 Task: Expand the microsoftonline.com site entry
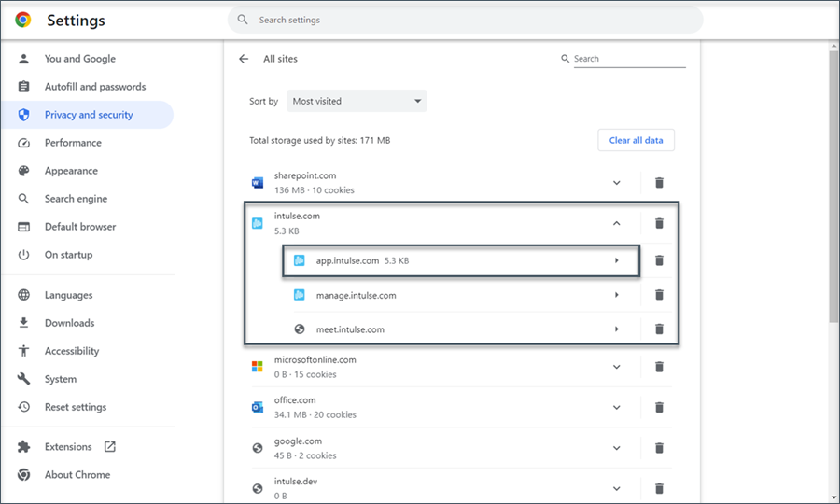617,367
